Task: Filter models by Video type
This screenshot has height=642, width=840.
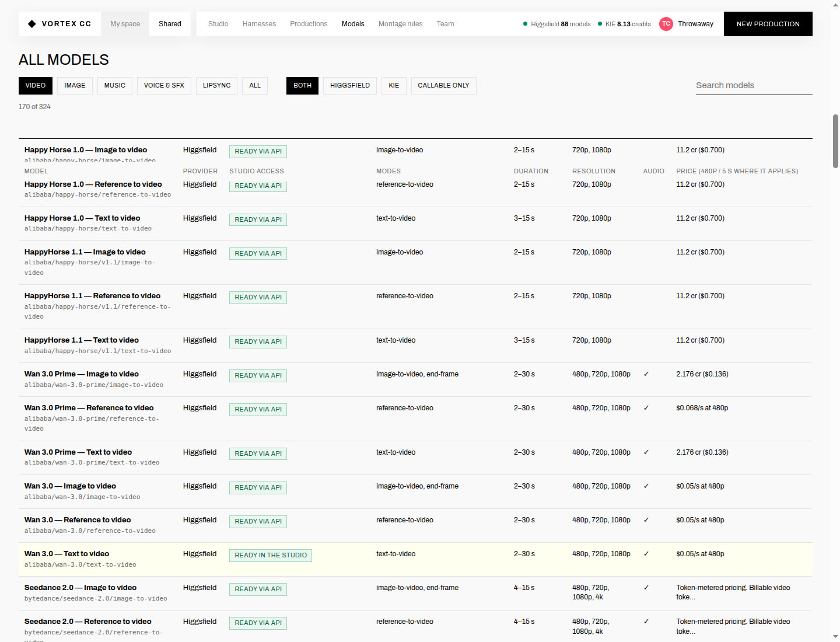Action: pyautogui.click(x=36, y=85)
